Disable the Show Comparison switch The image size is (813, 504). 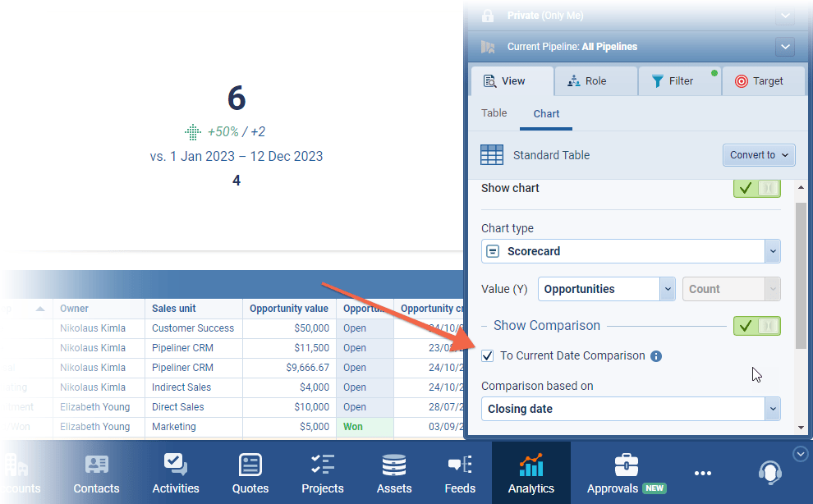[x=756, y=326]
